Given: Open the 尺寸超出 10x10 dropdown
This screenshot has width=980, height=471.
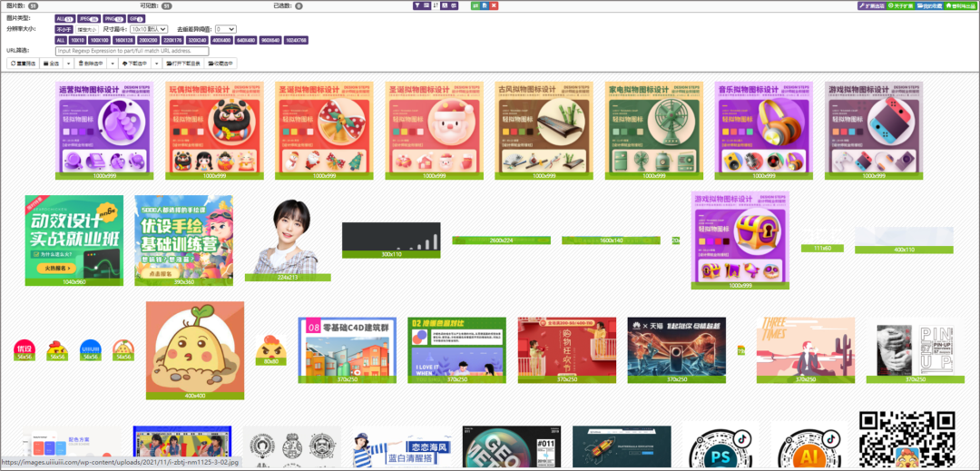Looking at the screenshot, I should pos(149,29).
